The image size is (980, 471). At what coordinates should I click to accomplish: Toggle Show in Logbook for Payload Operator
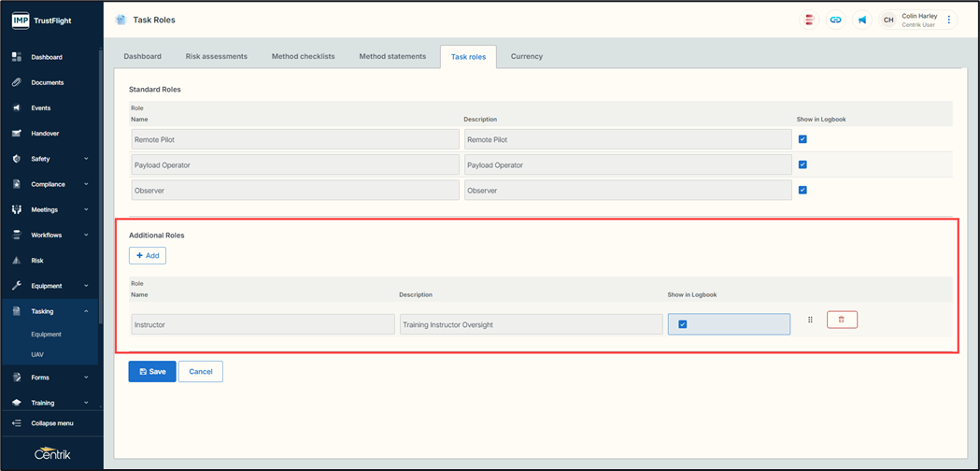pyautogui.click(x=802, y=164)
